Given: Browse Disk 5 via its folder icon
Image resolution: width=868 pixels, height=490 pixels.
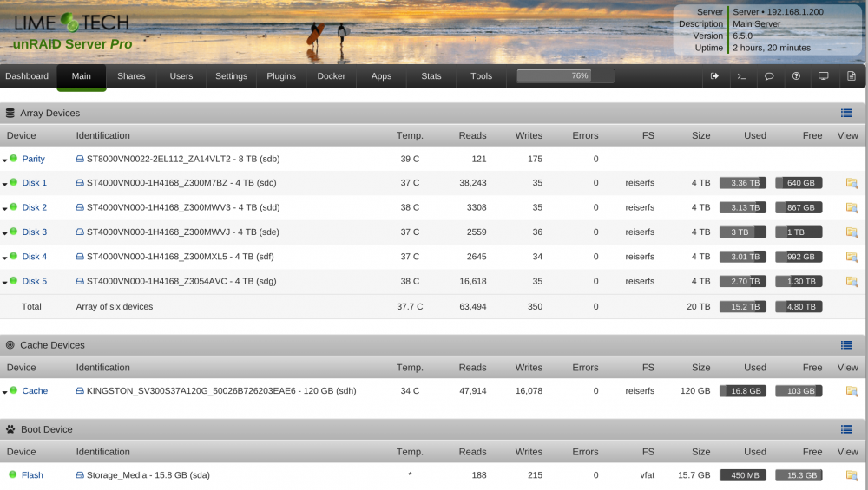Looking at the screenshot, I should pyautogui.click(x=852, y=282).
